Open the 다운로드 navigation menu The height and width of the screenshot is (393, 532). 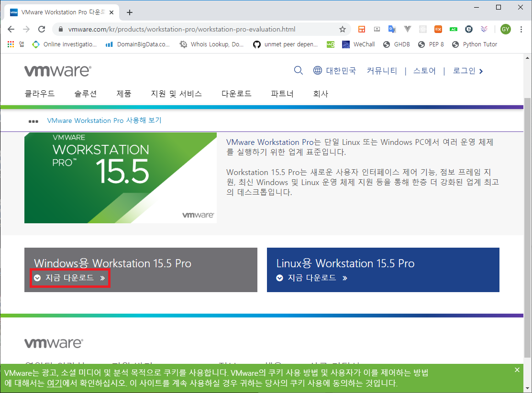pos(236,94)
